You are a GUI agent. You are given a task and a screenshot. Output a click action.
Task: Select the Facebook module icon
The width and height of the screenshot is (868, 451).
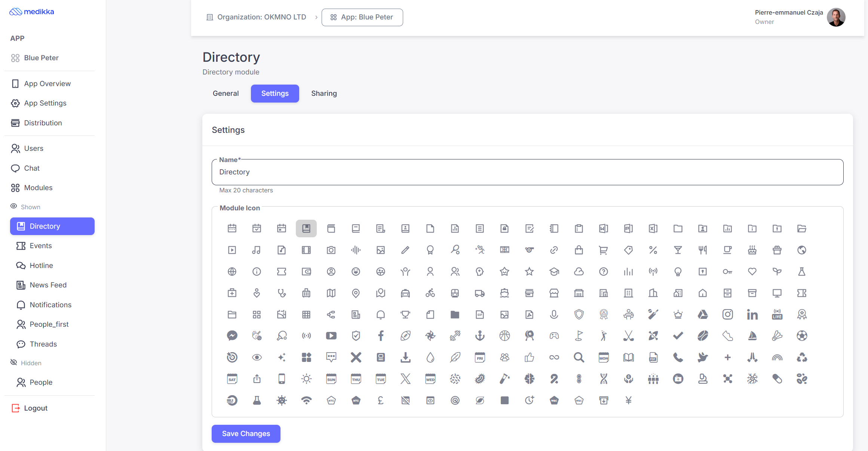click(x=381, y=336)
